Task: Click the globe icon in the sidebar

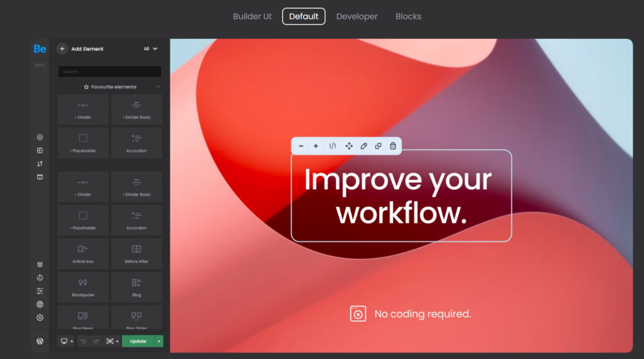Action: click(40, 304)
